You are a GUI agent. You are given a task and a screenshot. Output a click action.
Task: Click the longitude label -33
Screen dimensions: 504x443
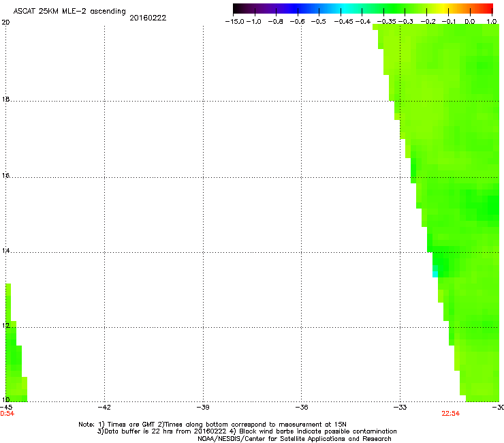click(x=400, y=408)
